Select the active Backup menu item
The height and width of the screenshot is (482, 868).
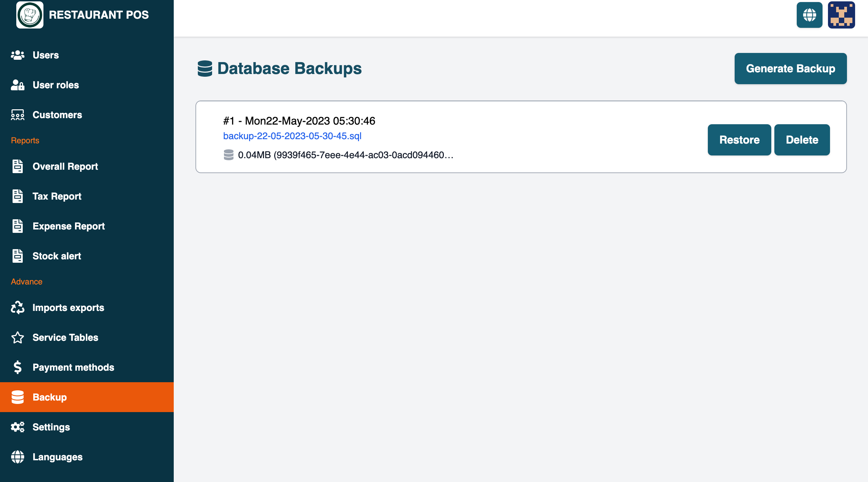click(x=50, y=397)
